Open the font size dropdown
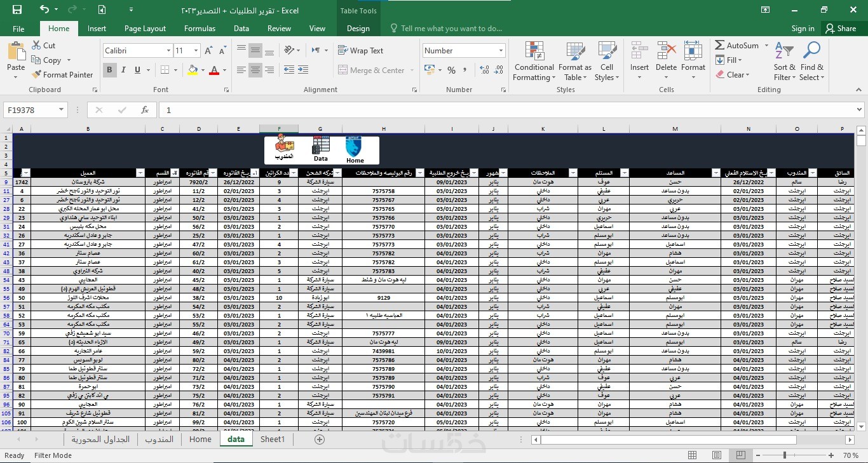This screenshot has width=868, height=463. [x=196, y=51]
